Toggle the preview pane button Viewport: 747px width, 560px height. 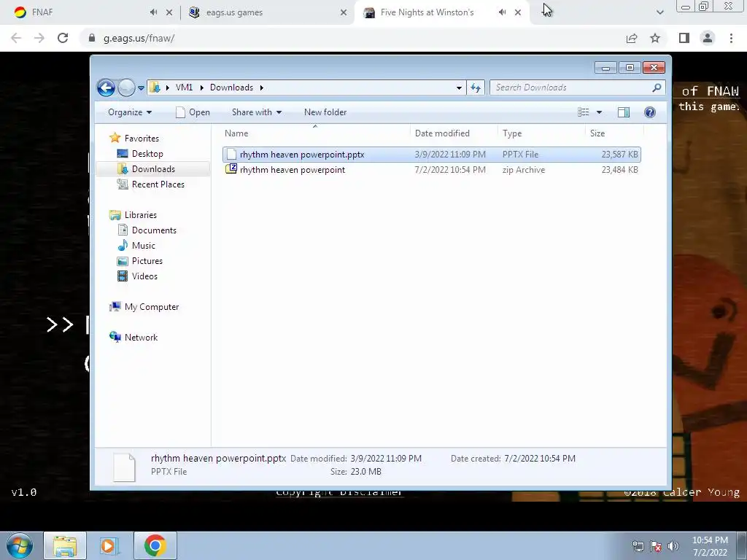click(624, 112)
